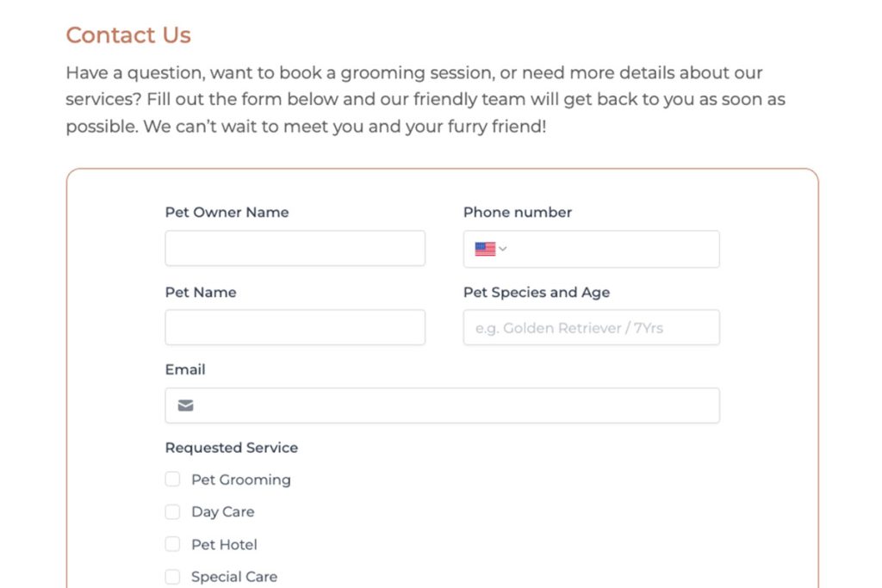Click the Pet Species and Age label
882x588 pixels.
pos(536,292)
